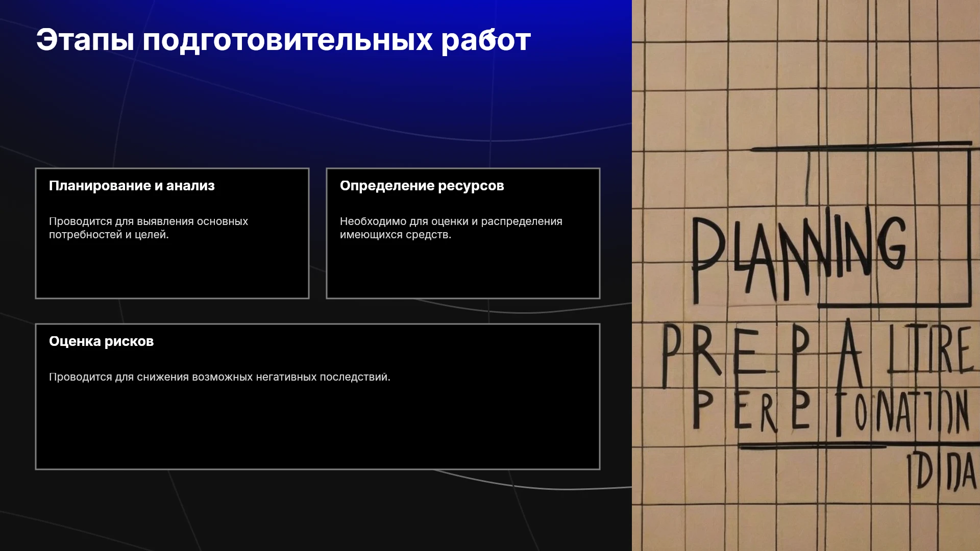Select the wide risk assessment card
The image size is (980, 551).
click(317, 396)
